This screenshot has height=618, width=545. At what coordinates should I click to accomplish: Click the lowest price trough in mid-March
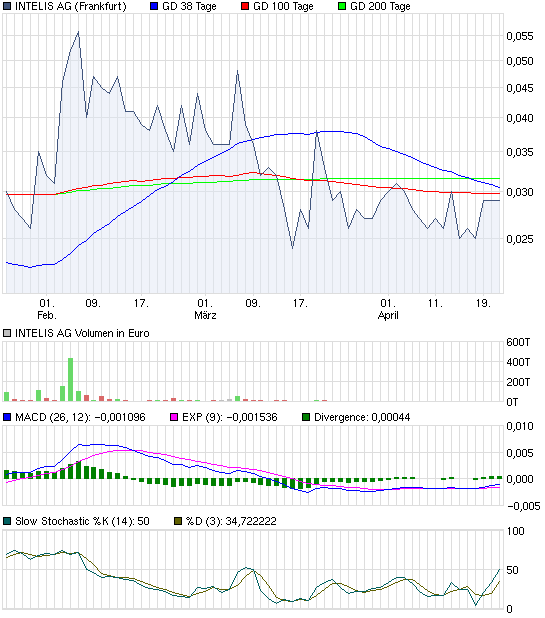coord(292,248)
